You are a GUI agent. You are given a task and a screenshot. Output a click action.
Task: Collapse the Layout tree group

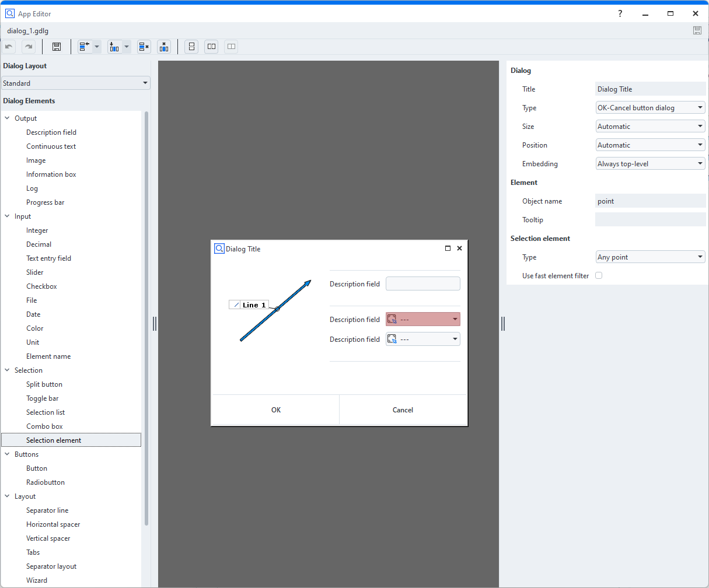coord(7,496)
